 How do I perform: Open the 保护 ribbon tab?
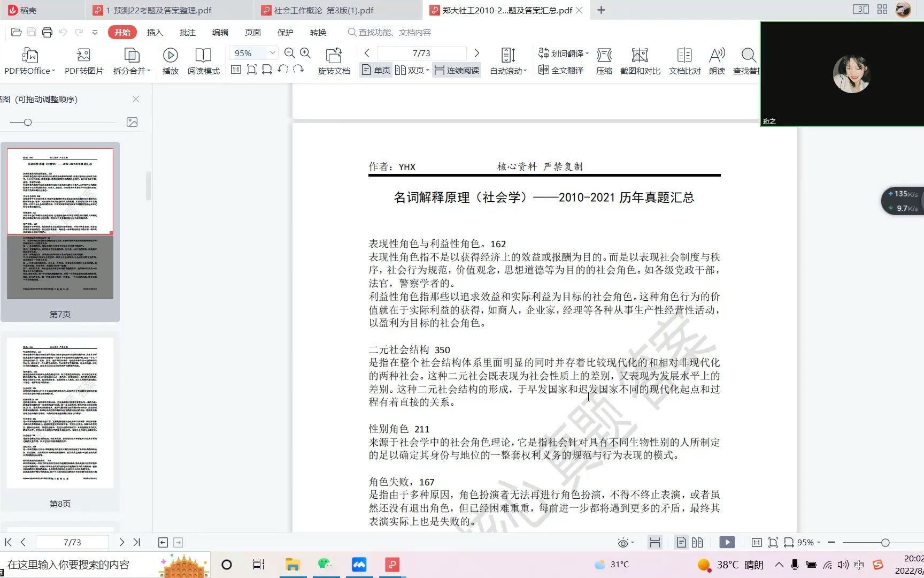[x=285, y=32]
